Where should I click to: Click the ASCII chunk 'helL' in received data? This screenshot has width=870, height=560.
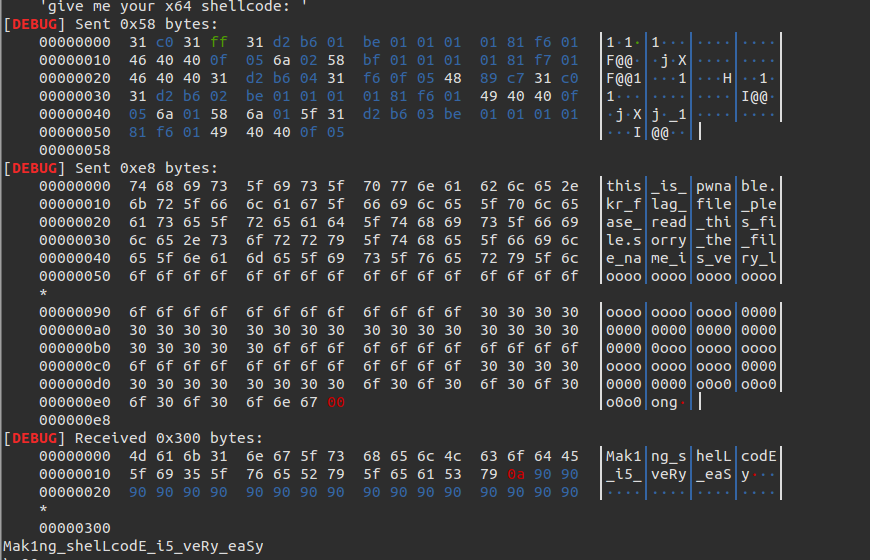(x=714, y=456)
